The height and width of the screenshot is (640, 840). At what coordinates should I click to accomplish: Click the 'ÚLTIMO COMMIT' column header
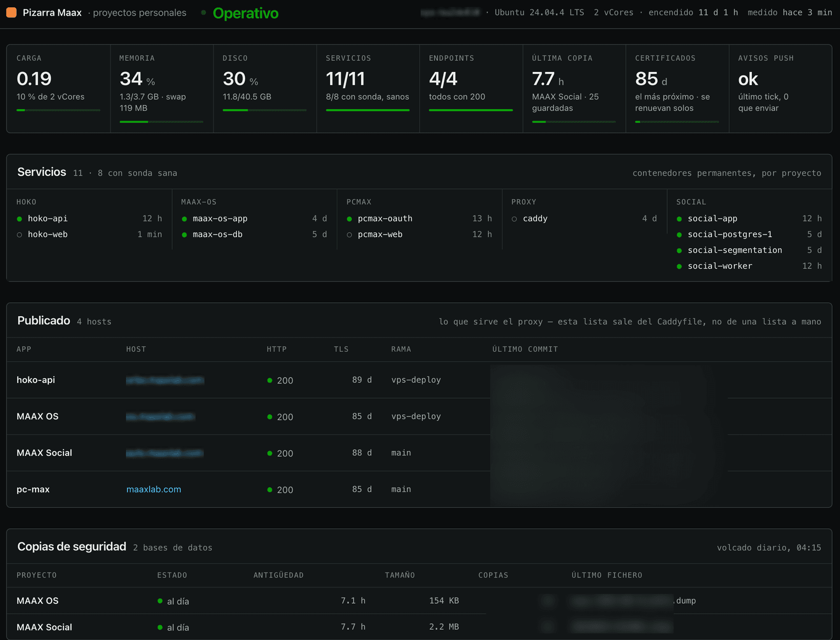pos(525,349)
